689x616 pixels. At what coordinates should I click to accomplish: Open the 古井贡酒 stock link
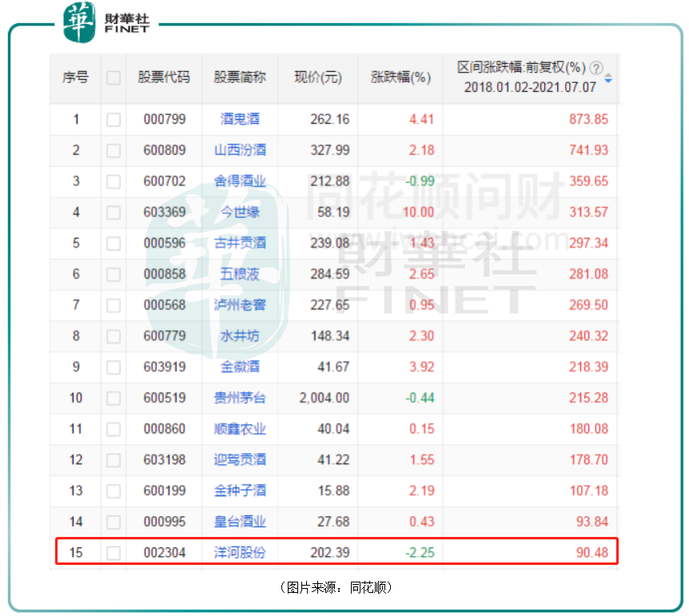coord(240,243)
